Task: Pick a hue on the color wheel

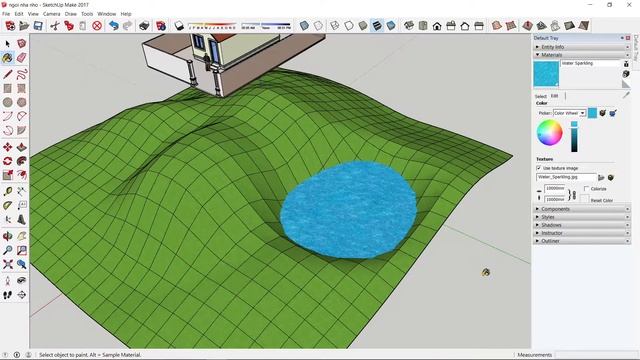Action: tap(549, 133)
